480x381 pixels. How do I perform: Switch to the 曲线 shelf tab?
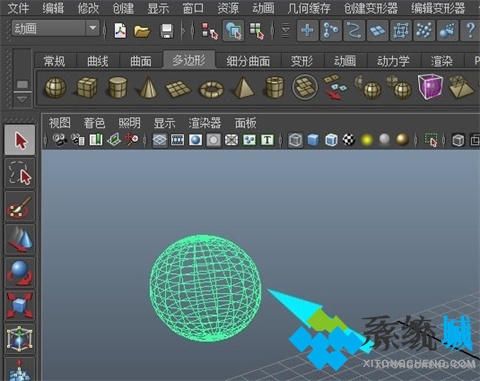click(98, 61)
